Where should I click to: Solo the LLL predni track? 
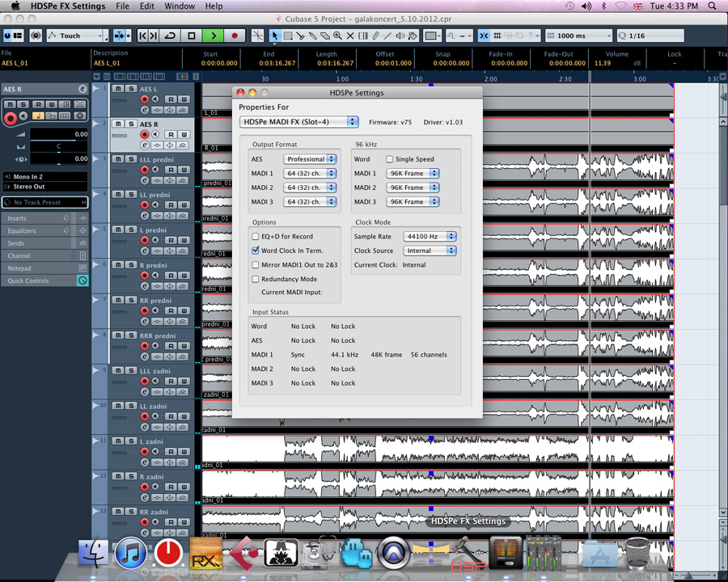point(130,159)
